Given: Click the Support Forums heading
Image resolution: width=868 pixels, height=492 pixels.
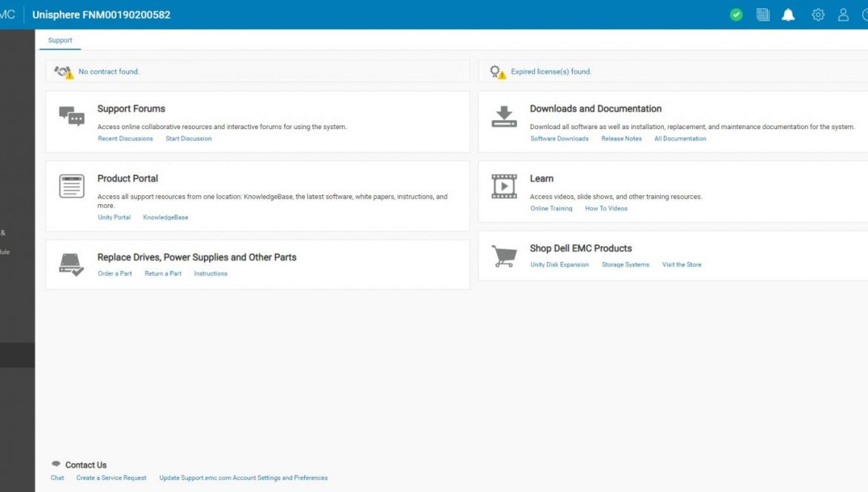Looking at the screenshot, I should coord(131,108).
